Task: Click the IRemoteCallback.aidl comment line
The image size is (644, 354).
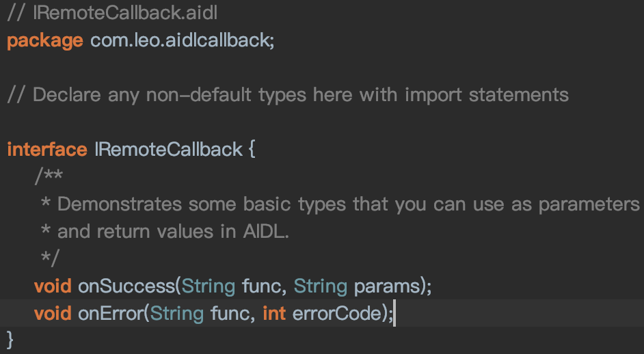Action: tap(116, 13)
